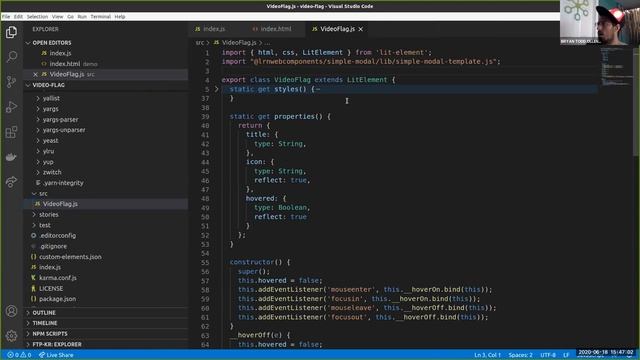The height and width of the screenshot is (360, 640).
Task: Go to line via Ln 3, Col 1 status
Action: (487, 355)
